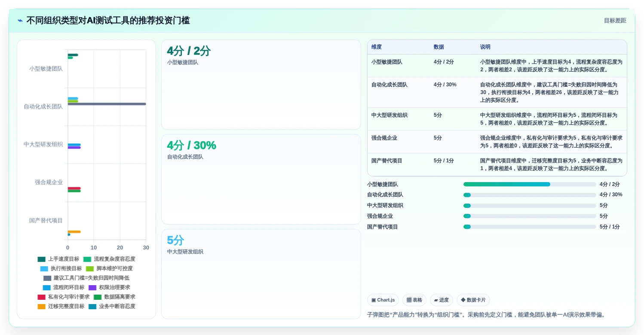Image resolution: width=644 pixels, height=335 pixels.
Task: Click the 小型敏捷团队 progress bar
Action: [530, 184]
